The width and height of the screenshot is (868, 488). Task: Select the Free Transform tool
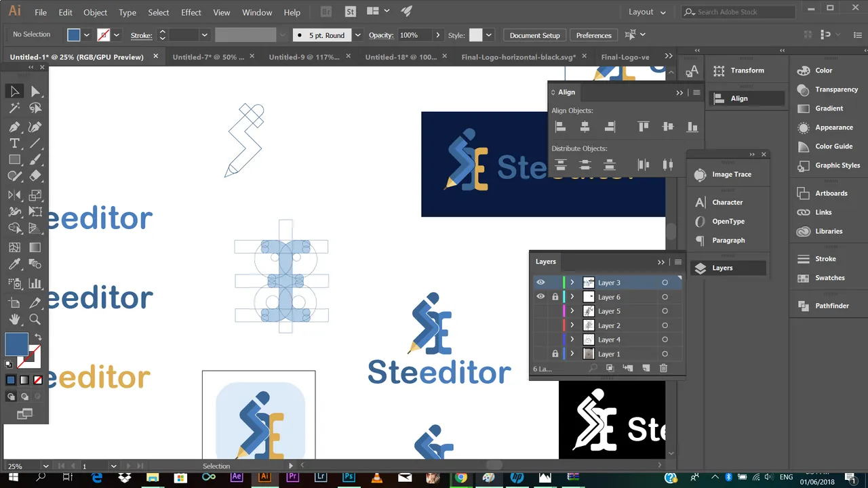[x=35, y=211]
